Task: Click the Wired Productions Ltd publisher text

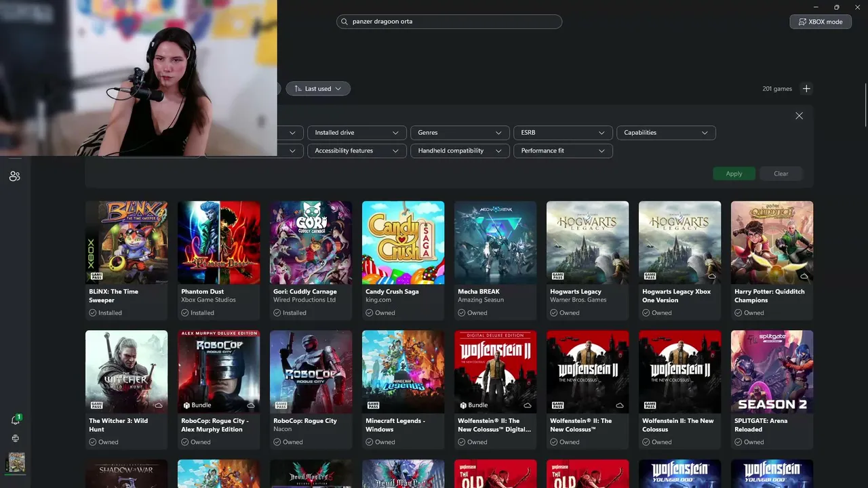Action: point(304,300)
